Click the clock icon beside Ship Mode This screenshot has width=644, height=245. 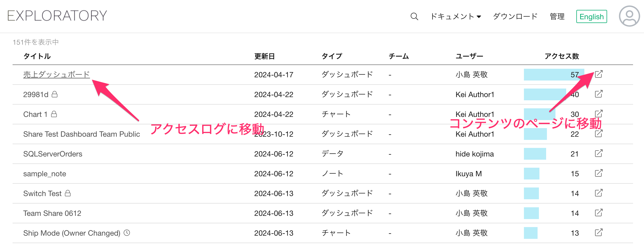pos(127,233)
